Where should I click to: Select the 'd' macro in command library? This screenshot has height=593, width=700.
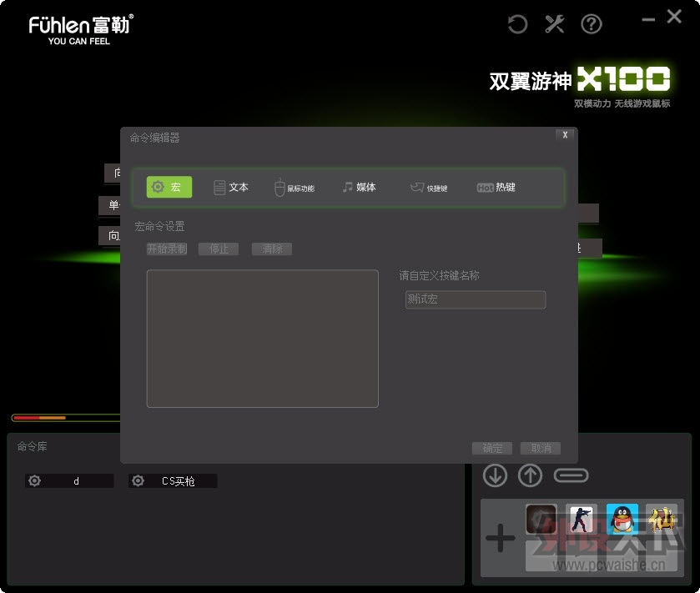69,481
